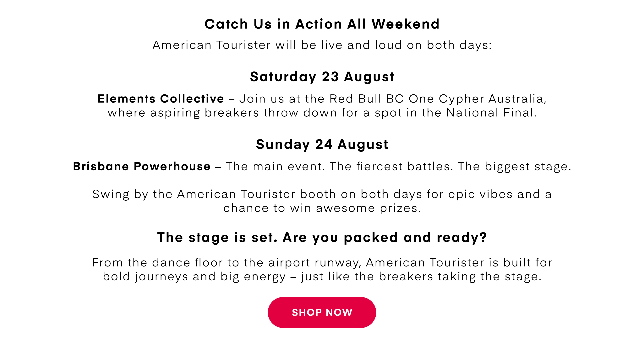Click the bold Brisbane Powerhouse text
This screenshot has width=644, height=354.
[x=142, y=166]
